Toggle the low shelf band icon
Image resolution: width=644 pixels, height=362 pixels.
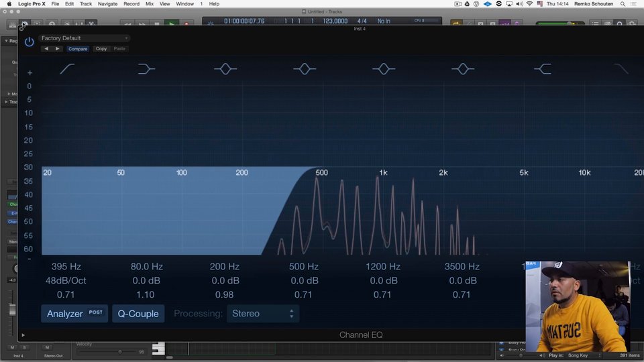click(x=146, y=69)
